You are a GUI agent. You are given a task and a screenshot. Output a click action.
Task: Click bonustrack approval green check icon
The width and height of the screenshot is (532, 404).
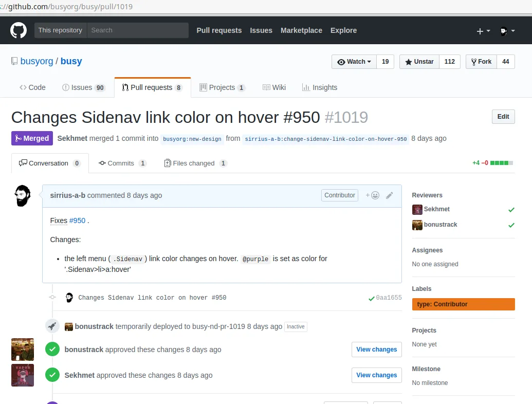point(52,349)
